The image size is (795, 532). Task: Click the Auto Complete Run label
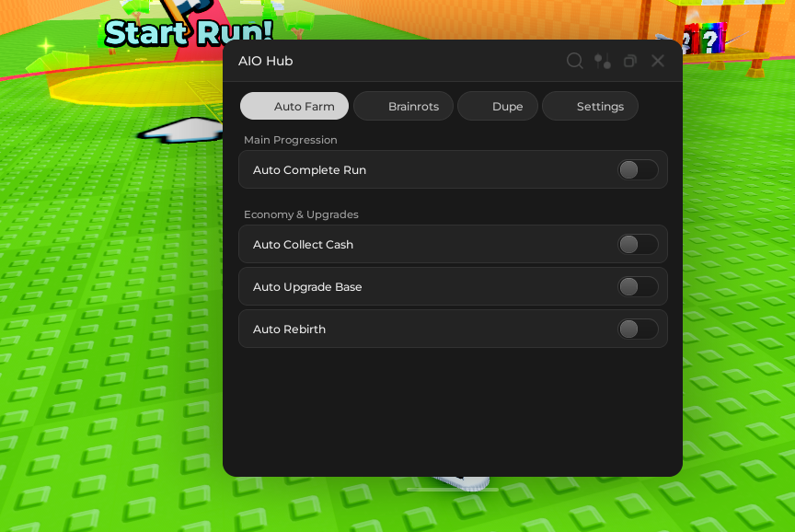(x=309, y=170)
